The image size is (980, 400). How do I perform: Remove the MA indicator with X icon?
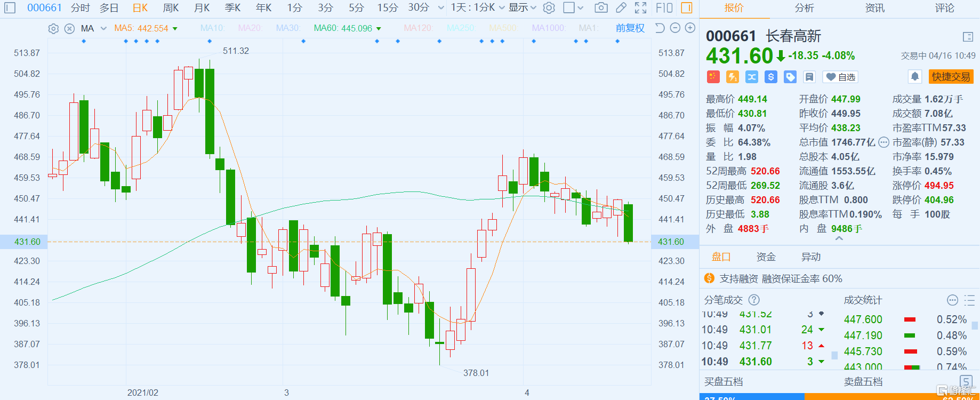tap(69, 29)
